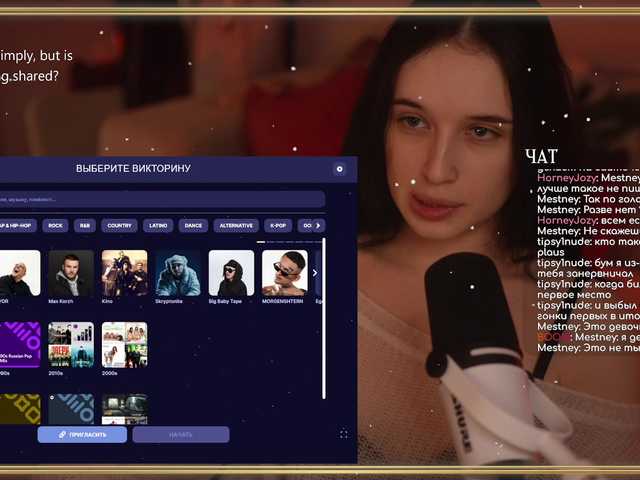640x480 pixels.
Task: Switch to the DANCE genre tag
Action: tap(192, 226)
